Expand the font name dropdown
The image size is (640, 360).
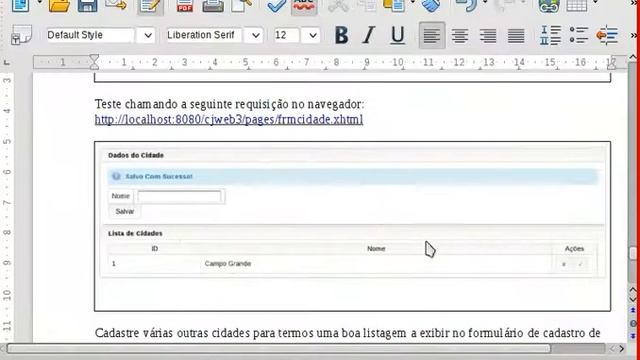pos(256,36)
